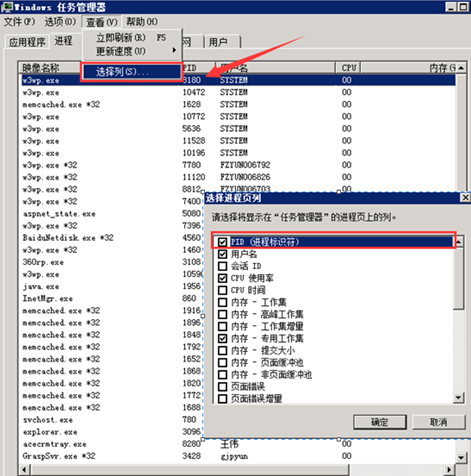The image size is (471, 476).
Task: Click the column list scroll-down arrow
Action: tap(459, 397)
